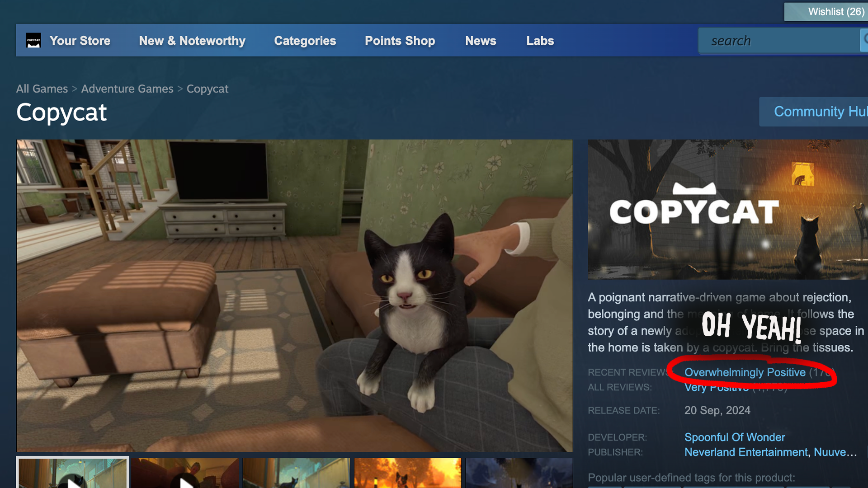Play the second trailer thumbnail
The image size is (868, 488).
coord(185,473)
